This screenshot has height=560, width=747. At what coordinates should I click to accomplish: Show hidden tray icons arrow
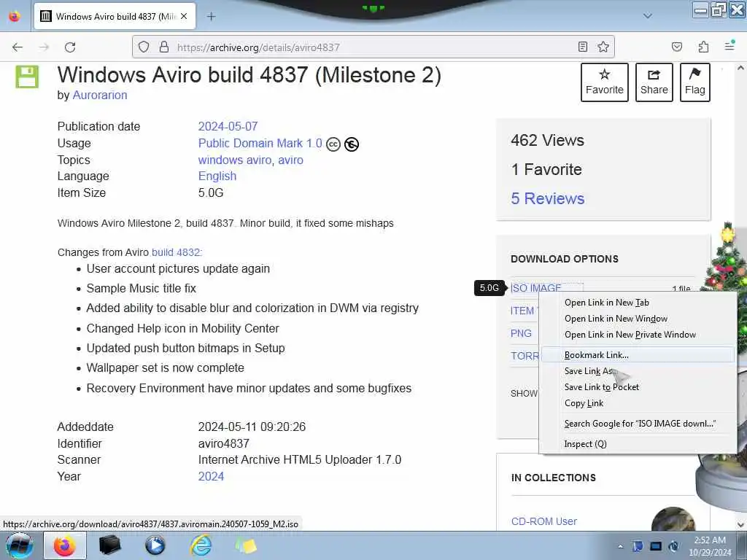coord(620,546)
